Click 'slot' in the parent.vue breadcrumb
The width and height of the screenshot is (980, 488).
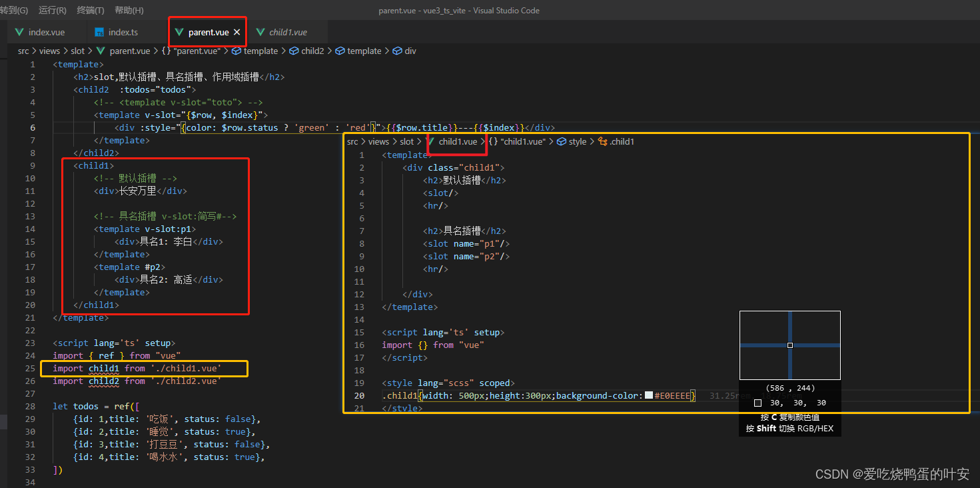click(x=78, y=51)
